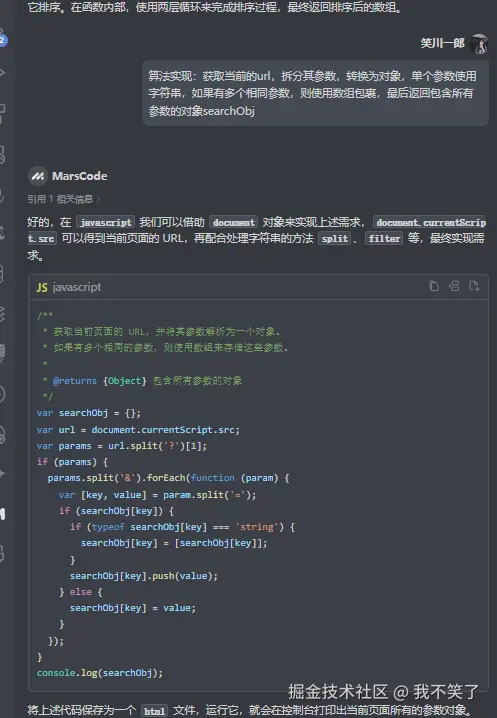Copy the javascript code block

(434, 286)
